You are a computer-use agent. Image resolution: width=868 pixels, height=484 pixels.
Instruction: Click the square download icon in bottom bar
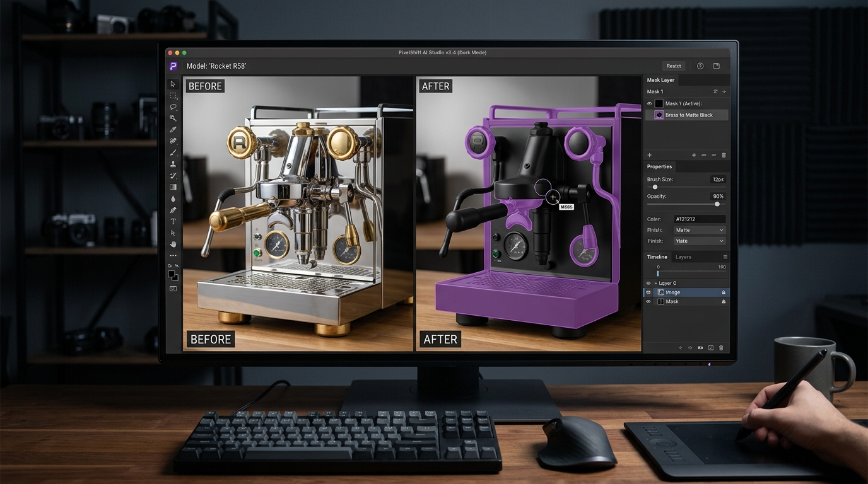point(711,348)
